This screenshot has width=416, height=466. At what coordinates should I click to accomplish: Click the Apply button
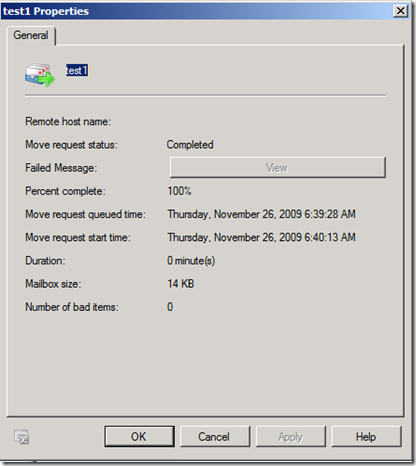click(x=290, y=436)
